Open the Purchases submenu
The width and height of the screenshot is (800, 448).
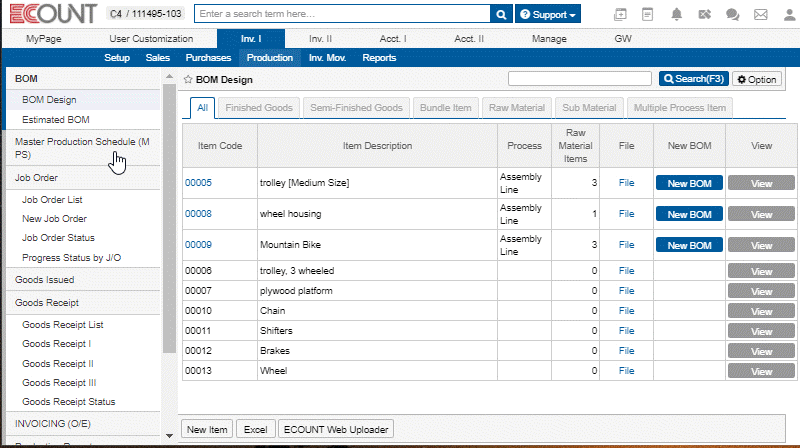208,58
